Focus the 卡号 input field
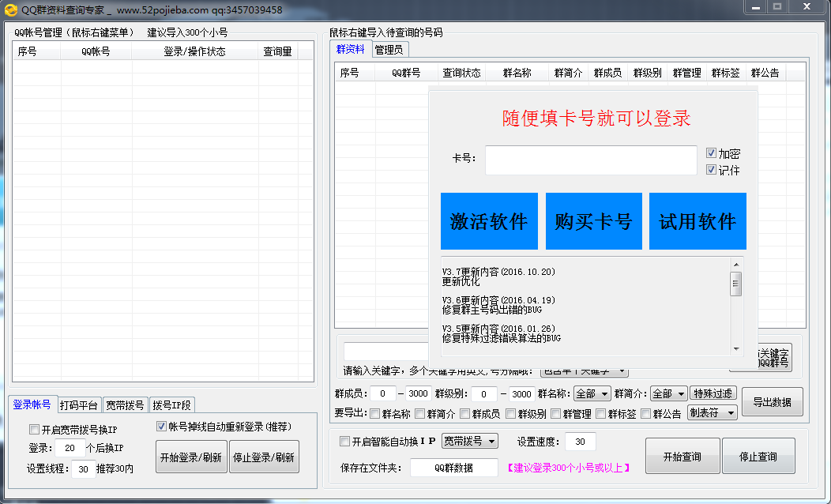Image resolution: width=831 pixels, height=504 pixels. 591,160
